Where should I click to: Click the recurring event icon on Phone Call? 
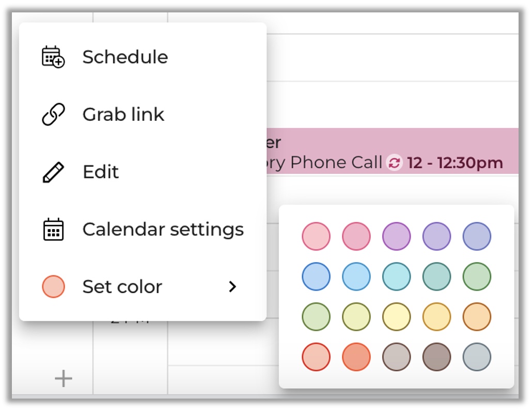click(x=394, y=163)
